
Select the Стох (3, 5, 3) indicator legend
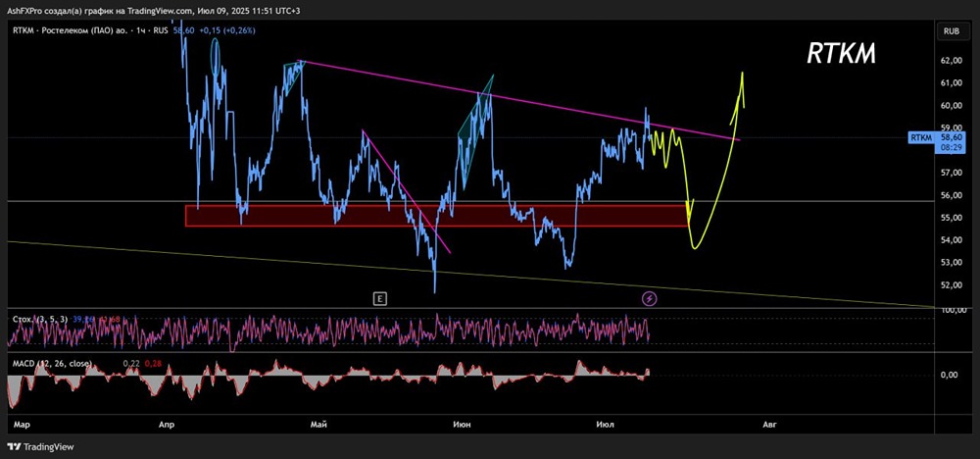pos(40,319)
